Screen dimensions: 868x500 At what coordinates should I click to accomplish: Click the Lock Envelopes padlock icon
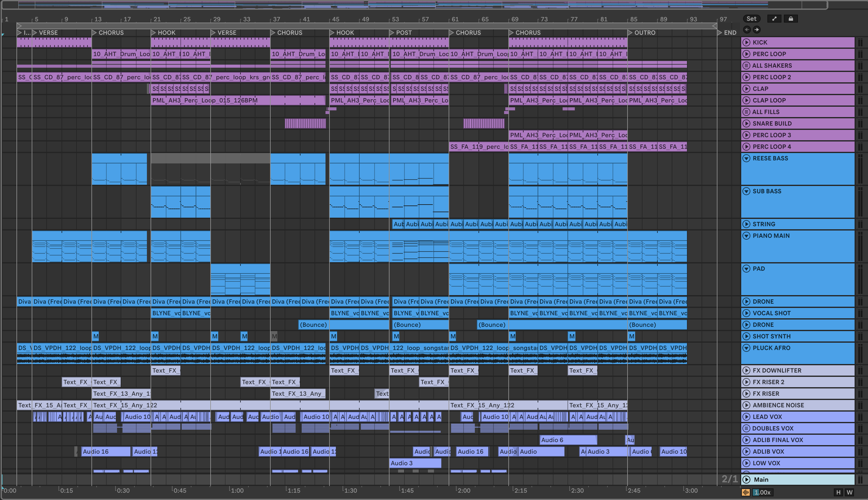(x=791, y=19)
